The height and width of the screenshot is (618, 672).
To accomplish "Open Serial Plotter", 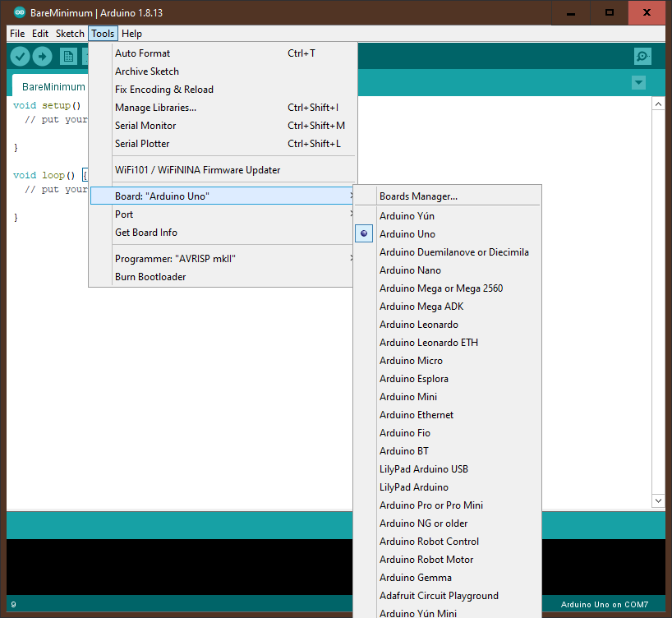I will (223, 144).
